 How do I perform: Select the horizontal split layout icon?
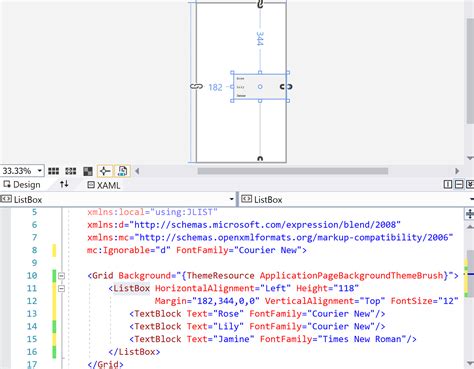tap(459, 184)
